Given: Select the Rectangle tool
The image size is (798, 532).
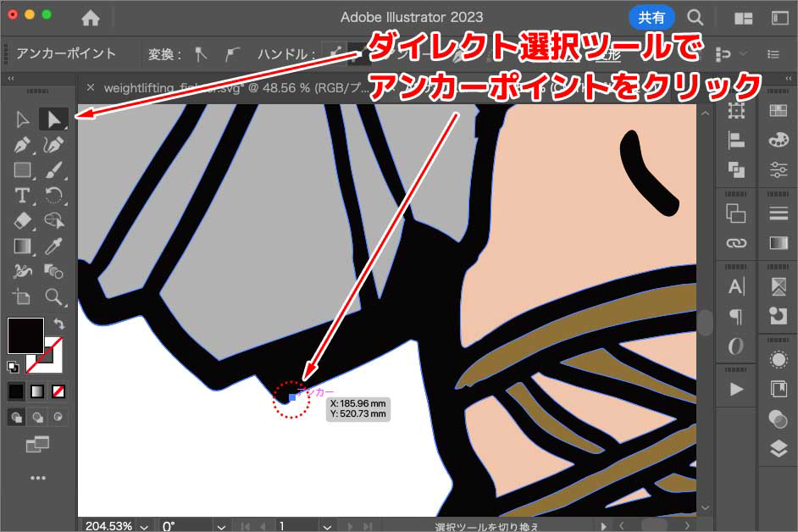Looking at the screenshot, I should [23, 170].
